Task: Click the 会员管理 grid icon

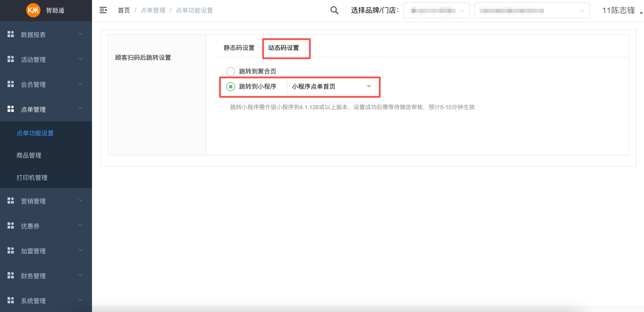Action: 10,84
